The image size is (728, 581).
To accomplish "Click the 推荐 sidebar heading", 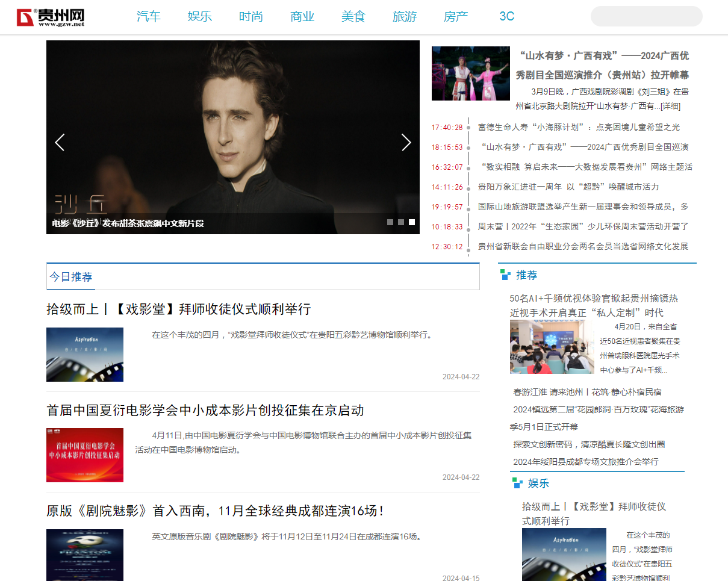I will (x=526, y=275).
